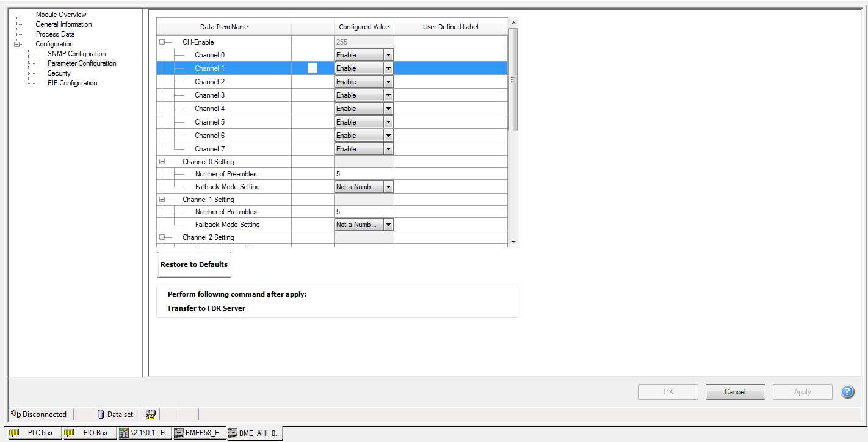This screenshot has height=442, width=868.
Task: Select the highlighted Channel 1 row name
Action: tap(209, 68)
